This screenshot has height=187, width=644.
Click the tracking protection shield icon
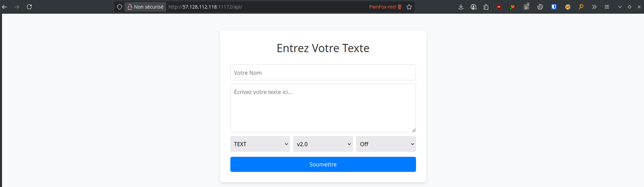120,7
